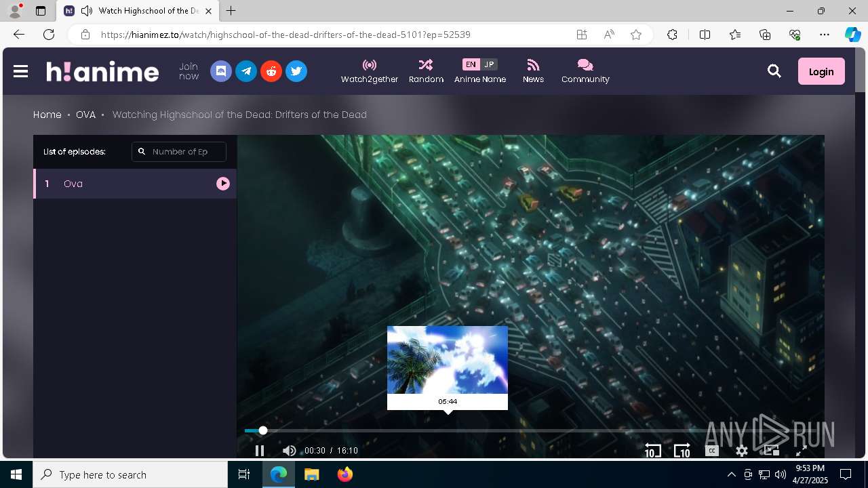Join the Discord community icon
This screenshot has width=868, height=488.
(221, 71)
